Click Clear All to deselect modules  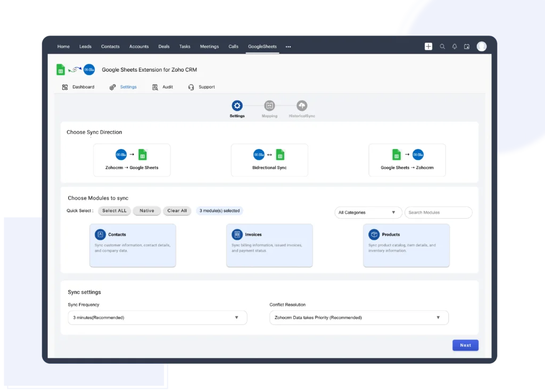(x=177, y=211)
